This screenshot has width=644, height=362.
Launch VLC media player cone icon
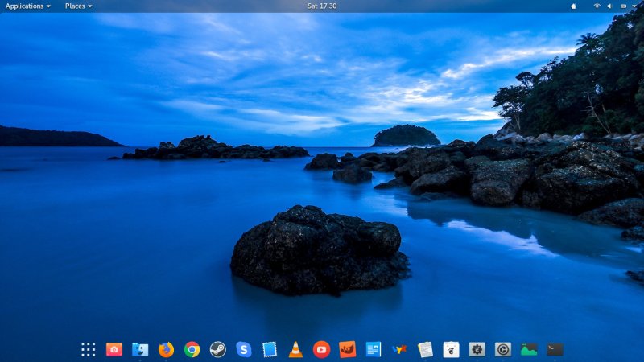coord(295,349)
